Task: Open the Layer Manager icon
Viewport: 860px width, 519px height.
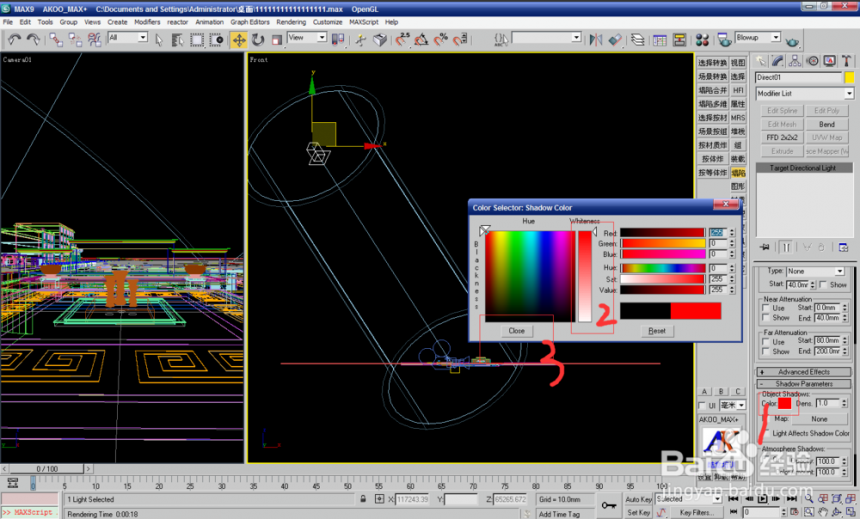Action: (637, 40)
